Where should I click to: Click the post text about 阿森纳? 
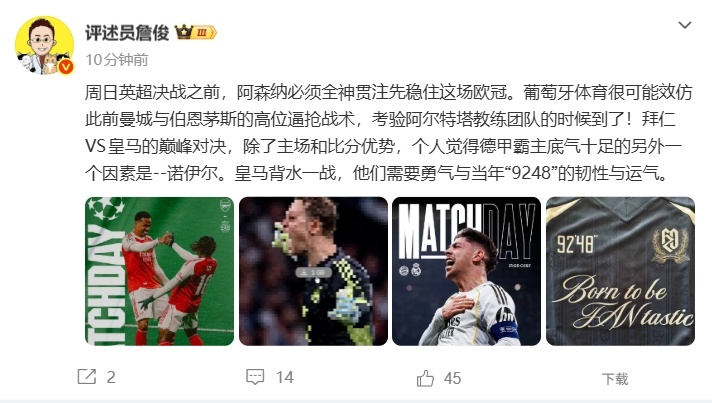pos(388,133)
